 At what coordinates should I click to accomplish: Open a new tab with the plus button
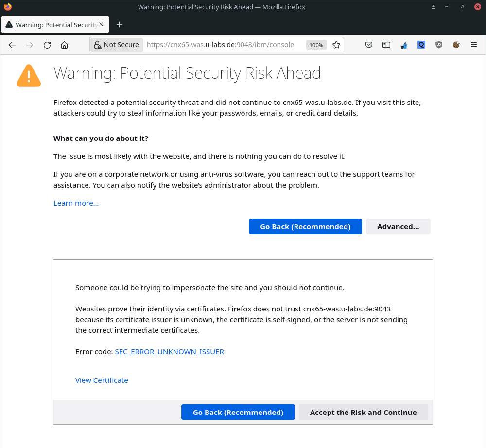click(x=119, y=25)
